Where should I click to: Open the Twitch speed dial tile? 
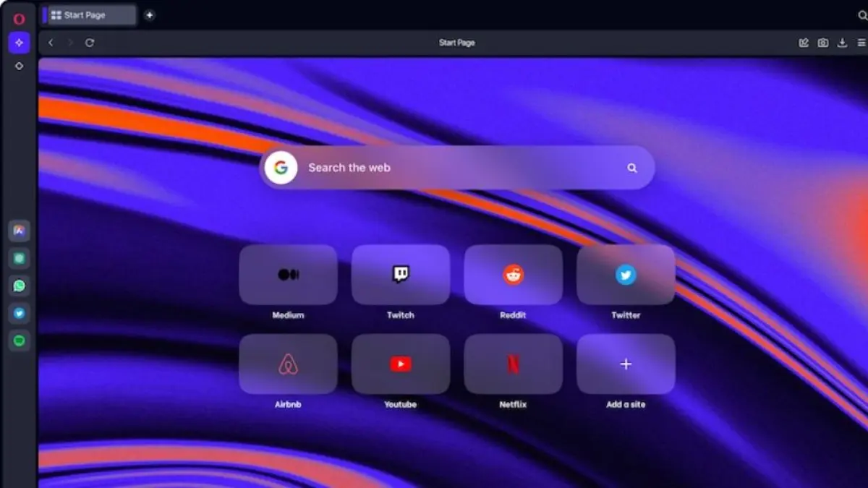pyautogui.click(x=400, y=275)
